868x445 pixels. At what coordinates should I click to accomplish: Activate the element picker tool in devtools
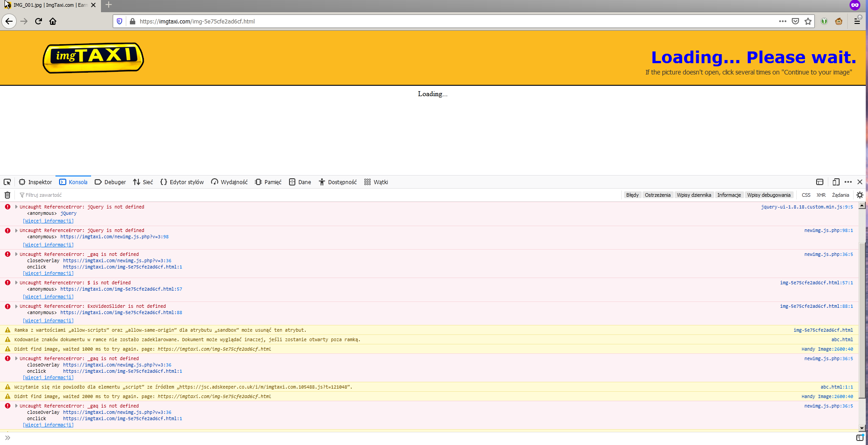[7, 182]
